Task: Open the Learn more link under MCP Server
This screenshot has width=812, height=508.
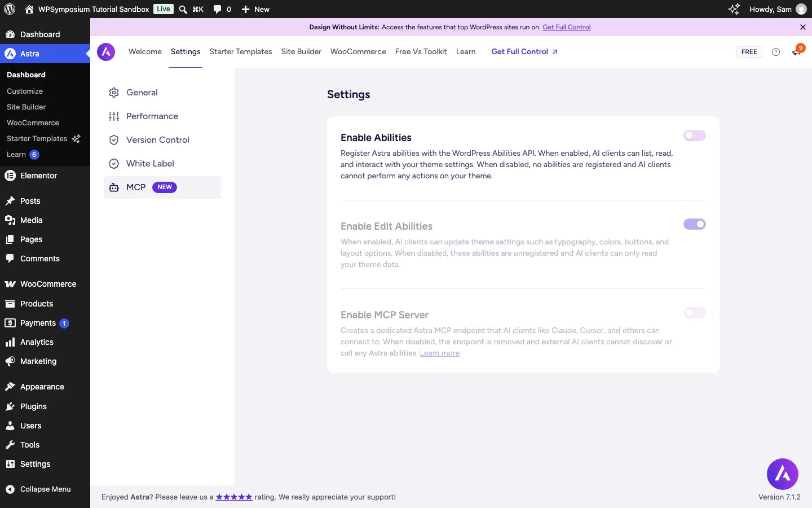Action: tap(440, 353)
